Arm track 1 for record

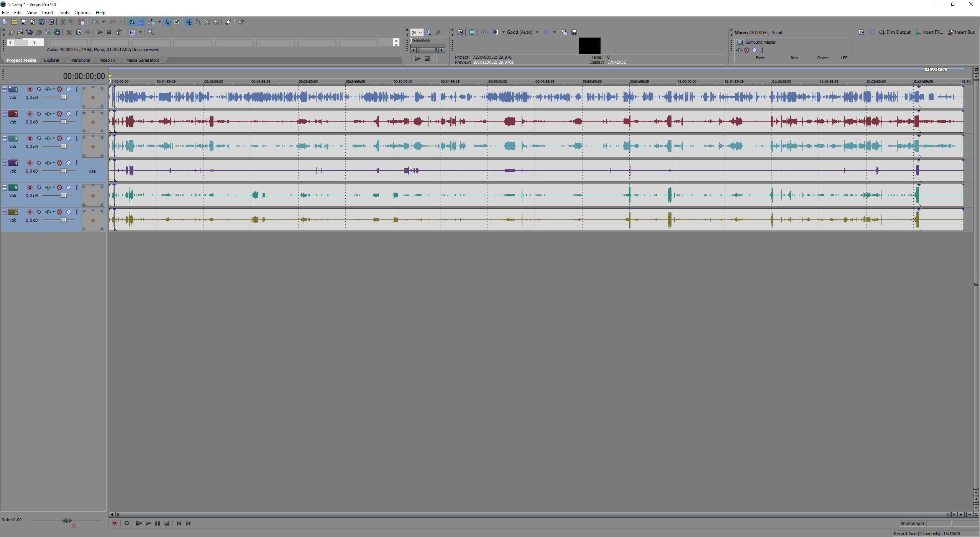click(x=30, y=89)
